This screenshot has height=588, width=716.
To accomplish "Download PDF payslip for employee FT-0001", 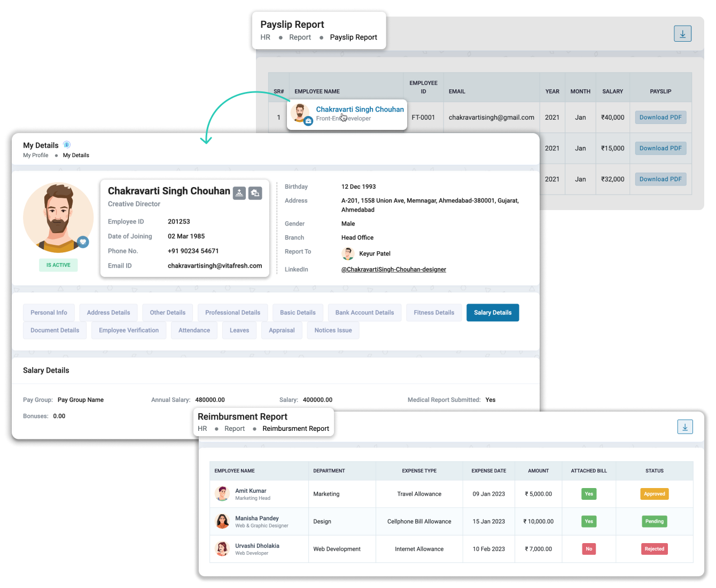I will (x=660, y=117).
